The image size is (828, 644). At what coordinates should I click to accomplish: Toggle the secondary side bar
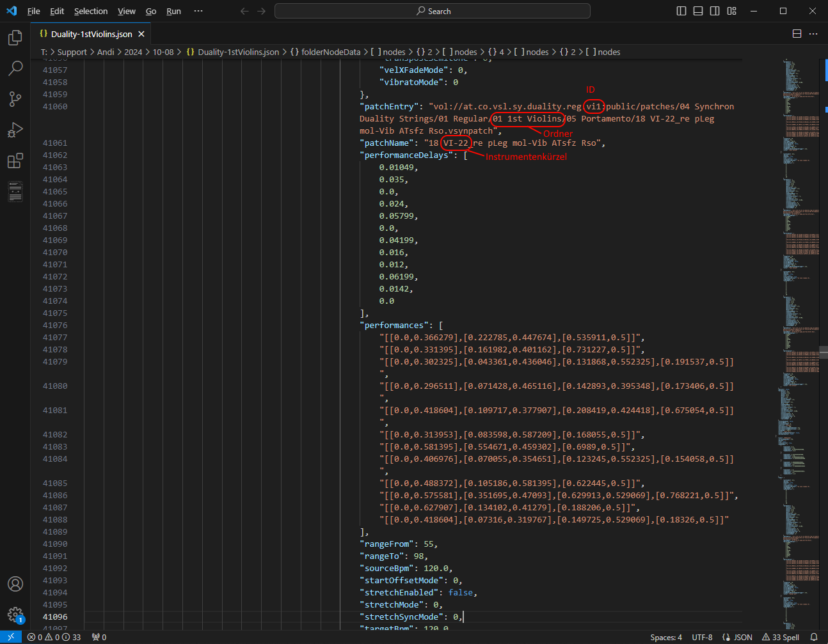pyautogui.click(x=715, y=11)
